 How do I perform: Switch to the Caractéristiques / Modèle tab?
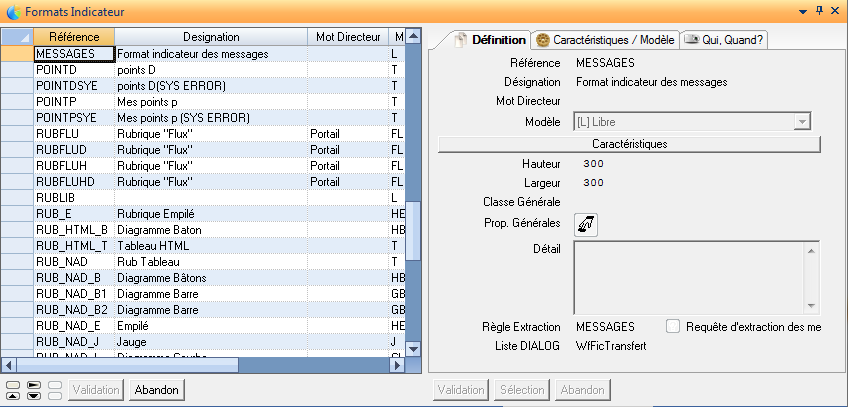[x=605, y=40]
